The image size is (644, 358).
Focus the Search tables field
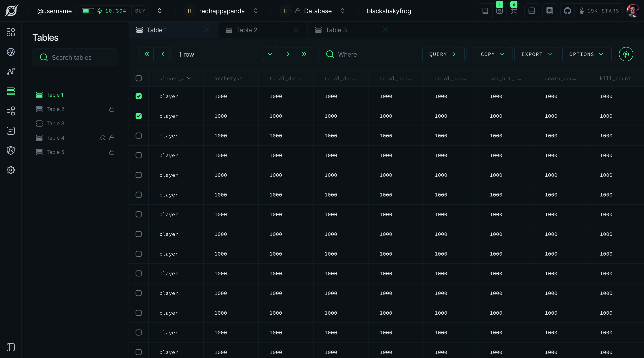75,58
